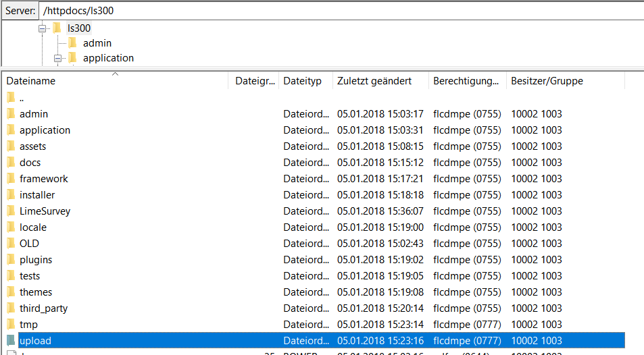Select the installer folder row

click(316, 195)
